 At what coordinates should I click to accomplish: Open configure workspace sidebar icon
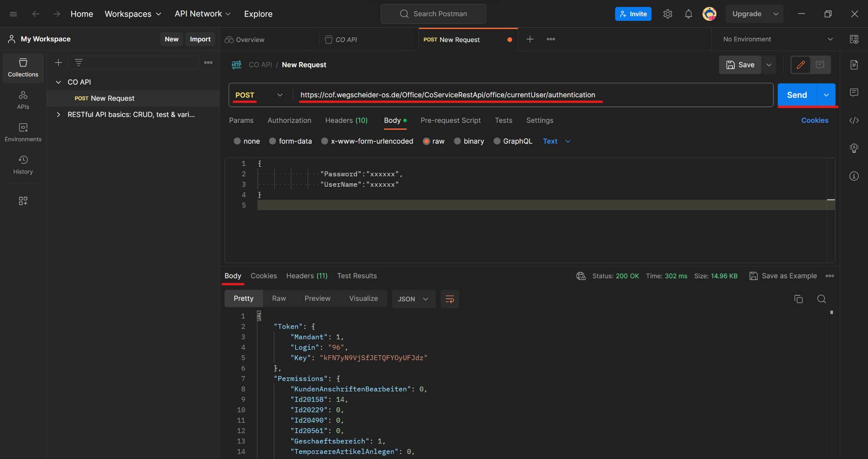(23, 201)
